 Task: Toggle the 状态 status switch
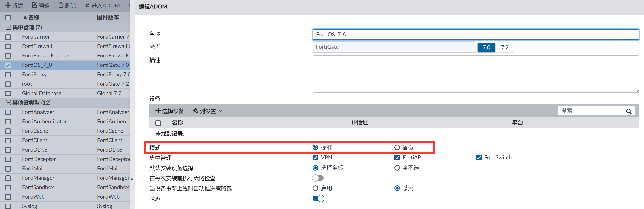[x=318, y=198]
